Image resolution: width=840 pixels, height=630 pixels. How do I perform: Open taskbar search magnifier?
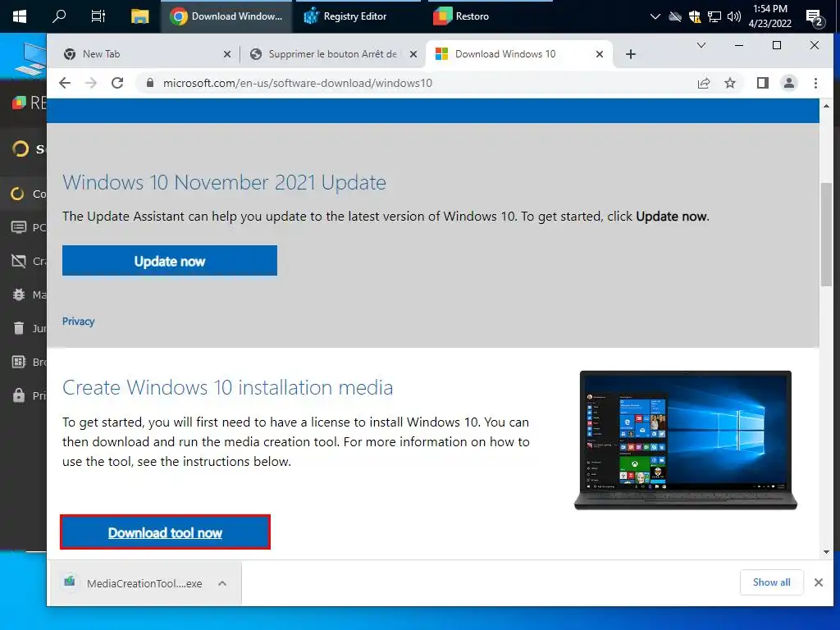click(59, 16)
